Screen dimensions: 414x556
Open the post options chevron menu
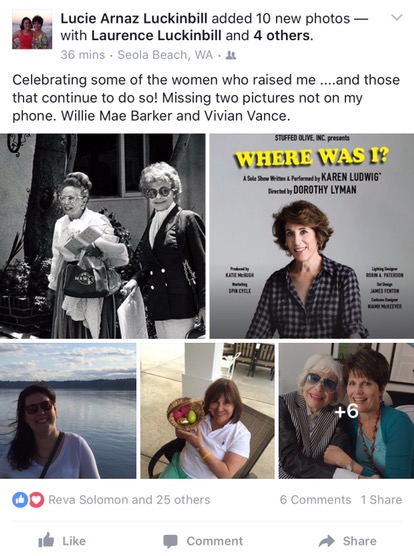396,17
